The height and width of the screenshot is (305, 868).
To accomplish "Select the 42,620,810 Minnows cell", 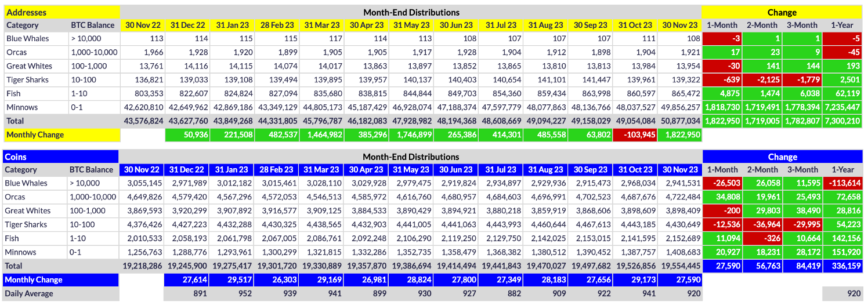I will click(143, 107).
